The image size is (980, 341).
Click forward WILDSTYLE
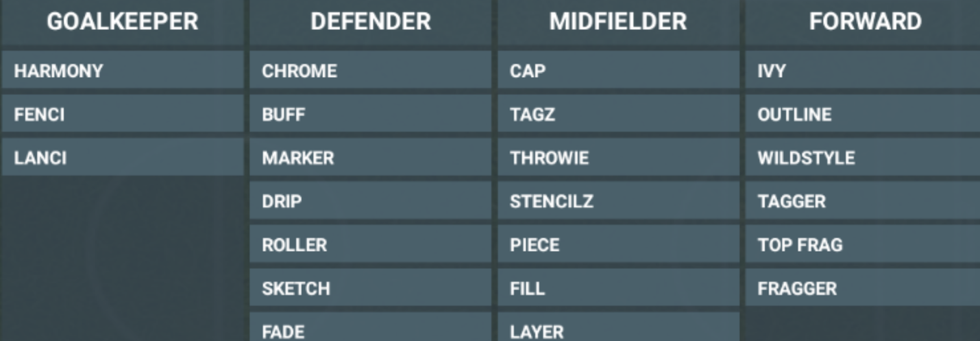863,157
